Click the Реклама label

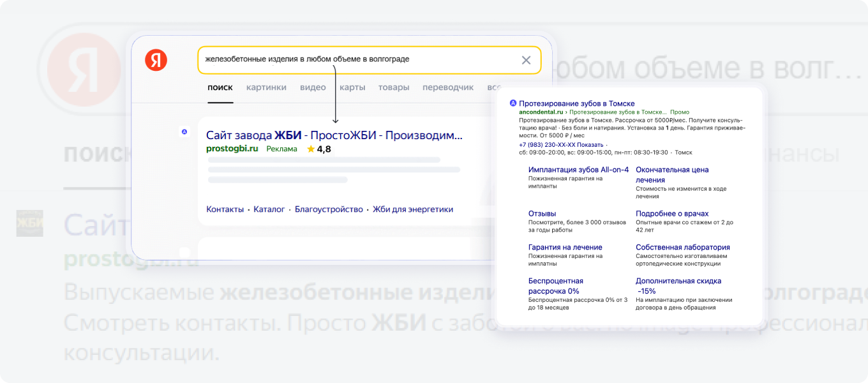pyautogui.click(x=281, y=149)
